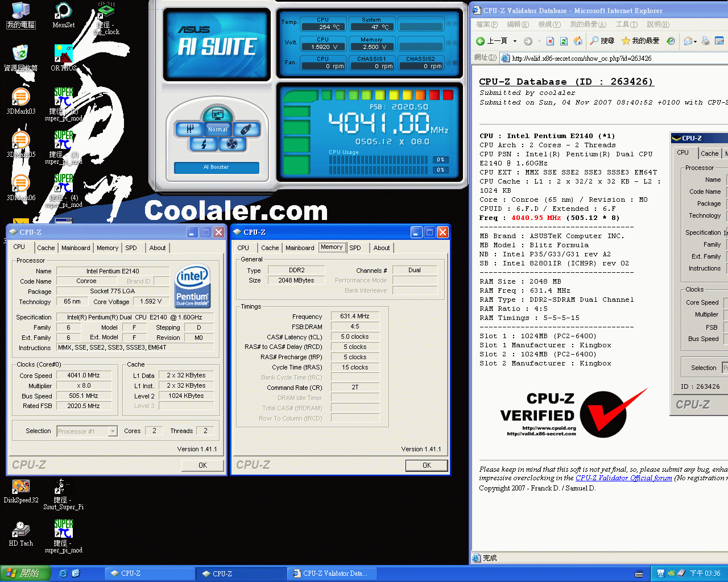
Task: Open the first CPU-Z taskbar button
Action: (150, 573)
